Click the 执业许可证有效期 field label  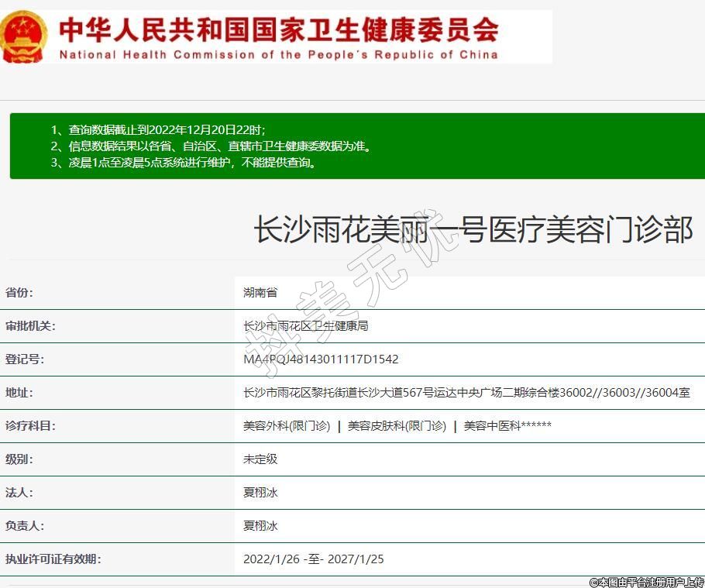pos(53,559)
